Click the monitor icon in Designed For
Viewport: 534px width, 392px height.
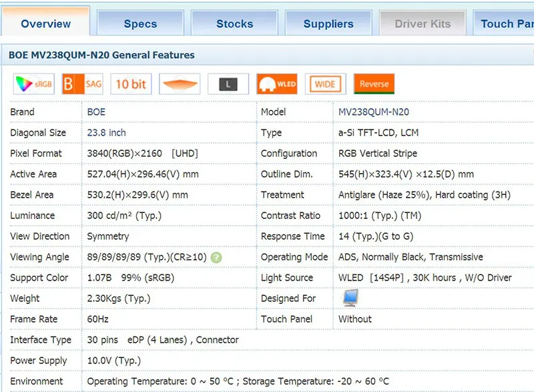pos(350,298)
